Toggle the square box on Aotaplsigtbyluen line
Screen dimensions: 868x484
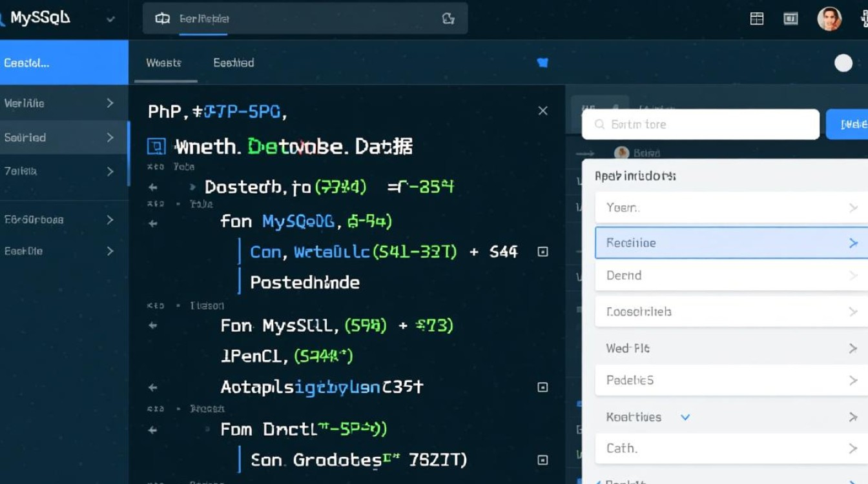coord(542,387)
